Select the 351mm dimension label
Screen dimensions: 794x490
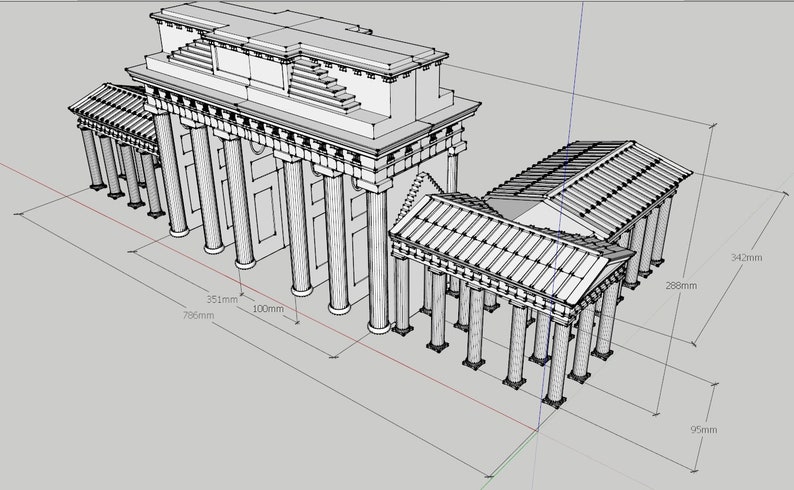pyautogui.click(x=222, y=299)
